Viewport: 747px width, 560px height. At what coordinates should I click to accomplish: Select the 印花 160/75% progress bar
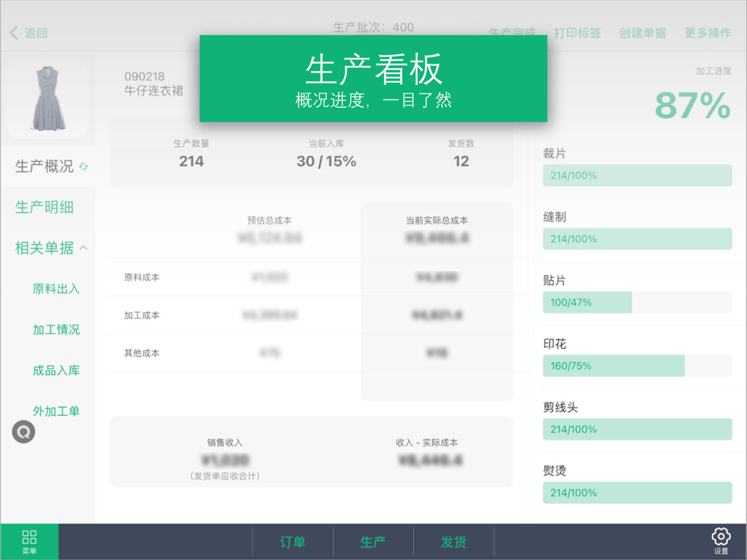(x=637, y=365)
